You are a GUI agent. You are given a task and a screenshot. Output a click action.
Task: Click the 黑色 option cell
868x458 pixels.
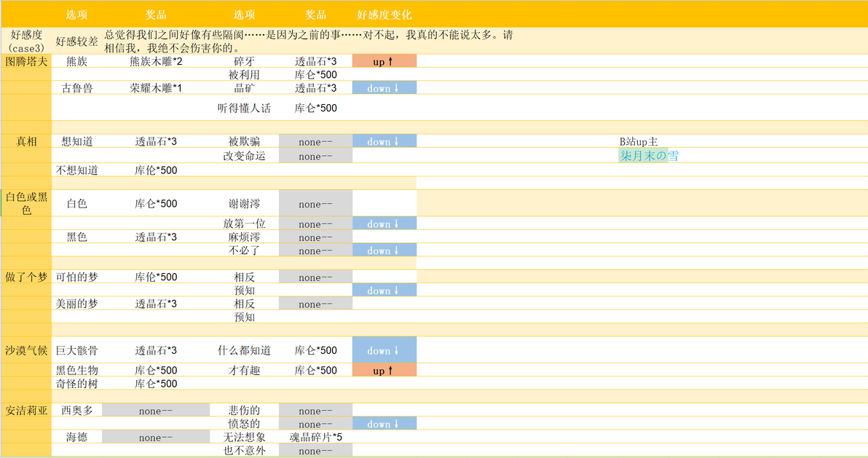click(77, 237)
